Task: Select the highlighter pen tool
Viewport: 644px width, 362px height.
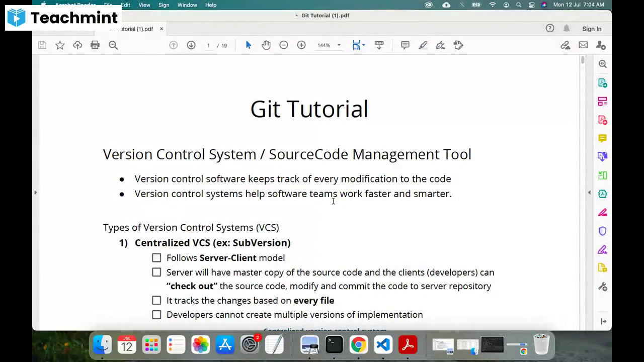Action: tap(423, 45)
